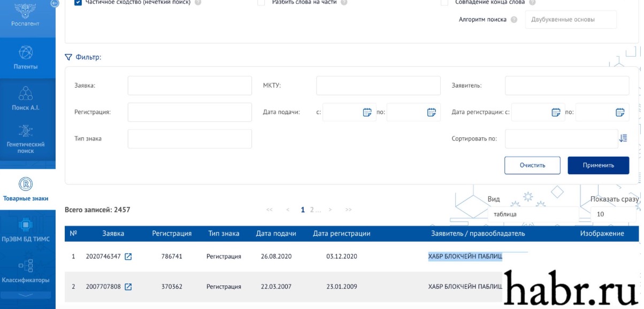The image size is (644, 309).
Task: Click Заявитель / правообладатель column header
Action: click(x=478, y=234)
